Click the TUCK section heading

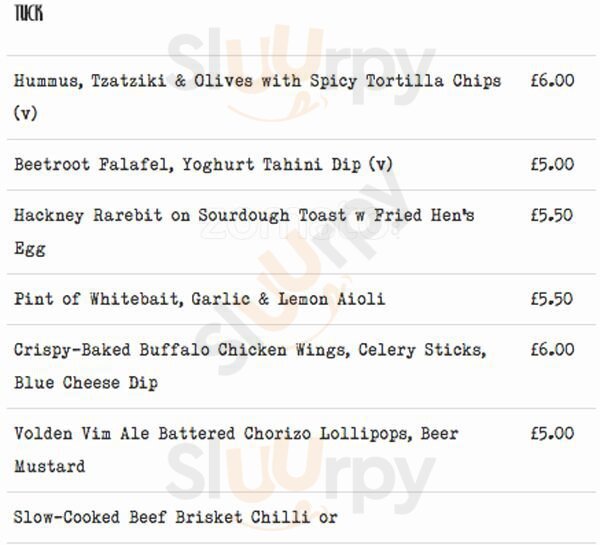pos(28,14)
